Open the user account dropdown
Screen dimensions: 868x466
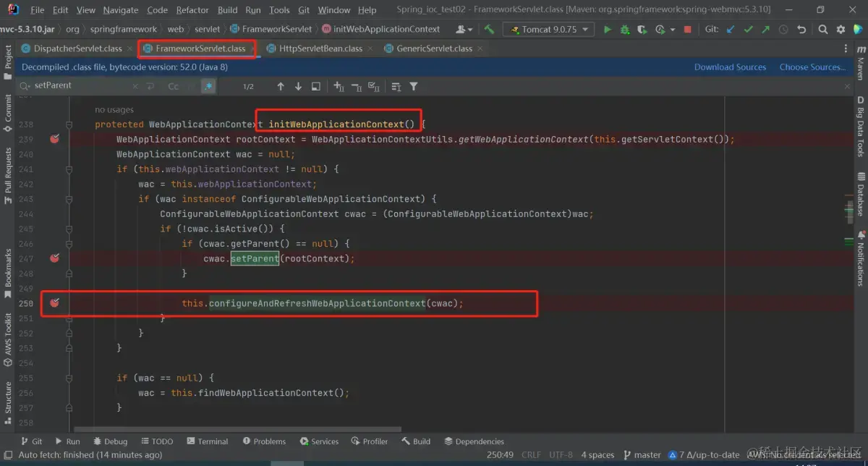click(464, 30)
